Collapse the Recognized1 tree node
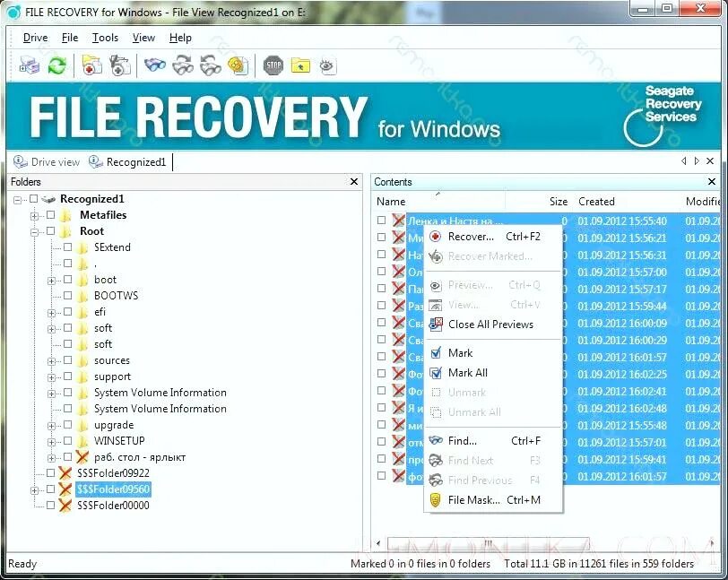Viewport: 728px width, 580px height. pyautogui.click(x=18, y=200)
